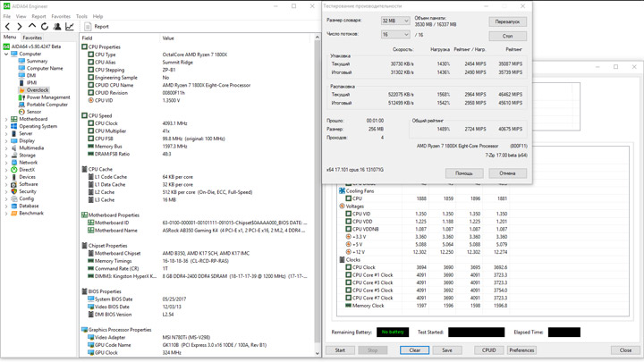Open the graph icon in toolbar
The width and height of the screenshot is (644, 362).
click(x=70, y=26)
